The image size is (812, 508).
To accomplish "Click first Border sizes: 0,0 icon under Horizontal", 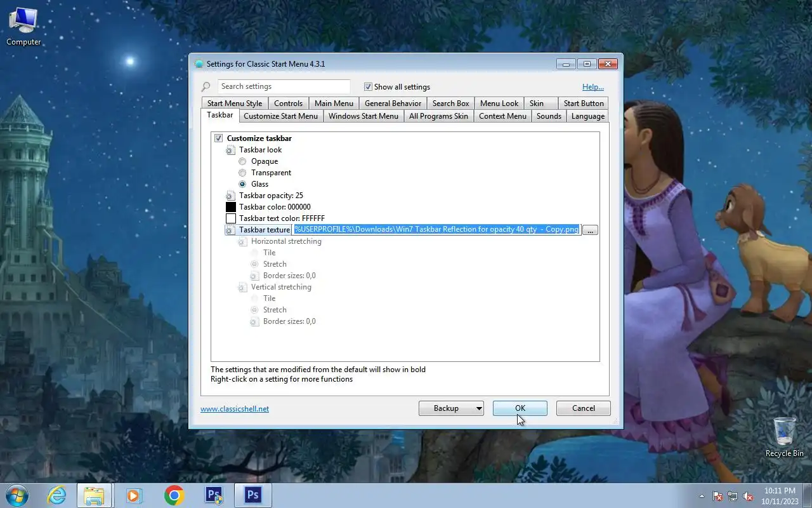I will pos(254,276).
